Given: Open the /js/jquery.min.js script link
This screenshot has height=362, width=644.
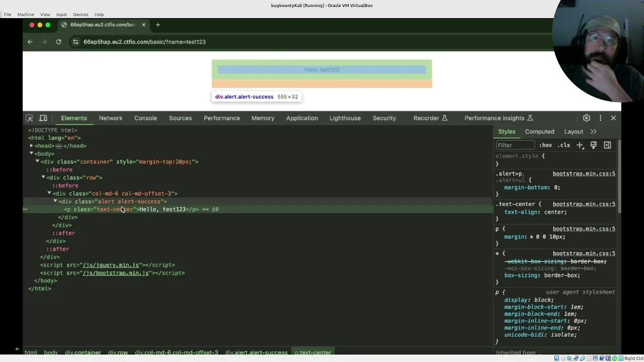Looking at the screenshot, I should pyautogui.click(x=111, y=265).
